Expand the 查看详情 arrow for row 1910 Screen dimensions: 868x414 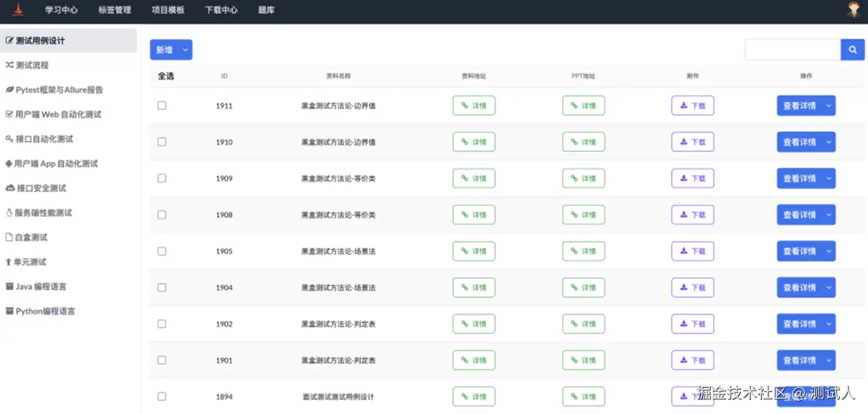click(x=828, y=142)
